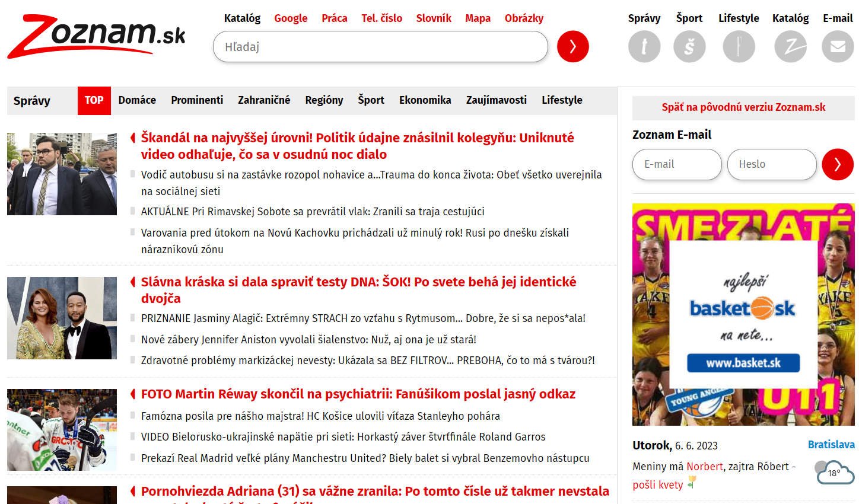Click the Zoznam.sk logo
This screenshot has width=859, height=504.
tap(96, 37)
